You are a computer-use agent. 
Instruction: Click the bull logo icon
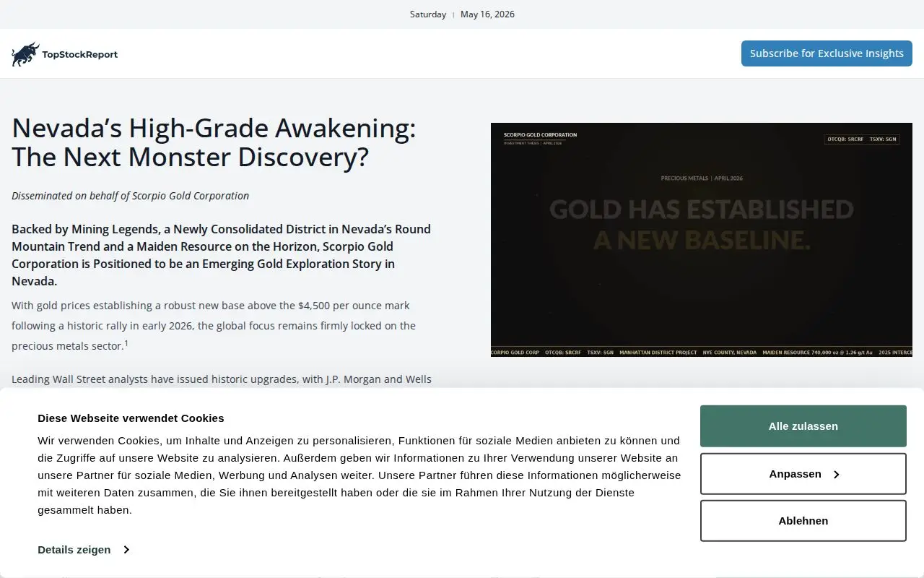pyautogui.click(x=25, y=54)
